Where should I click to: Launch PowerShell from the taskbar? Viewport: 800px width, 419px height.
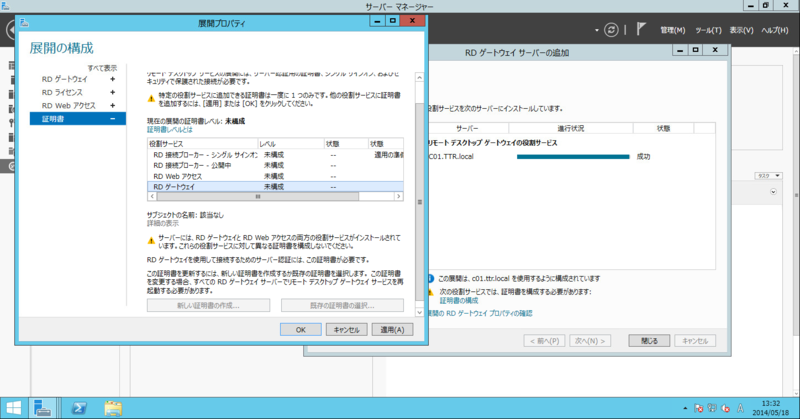click(79, 408)
